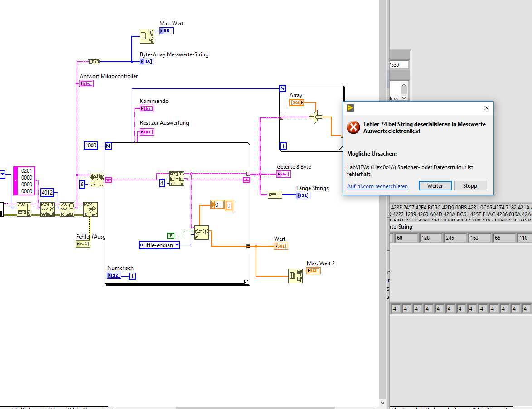Click the left shift register dropdown arrow
Screen dimensions: 532x409
pos(108,180)
